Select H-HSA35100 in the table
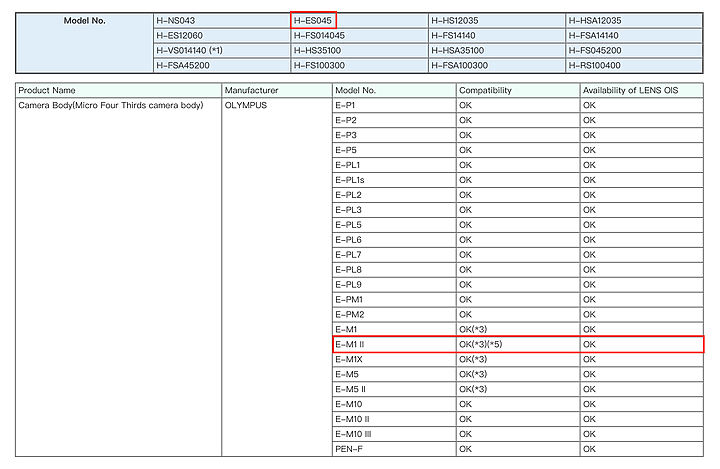Viewport: 720px width, 469px height. pos(497,51)
